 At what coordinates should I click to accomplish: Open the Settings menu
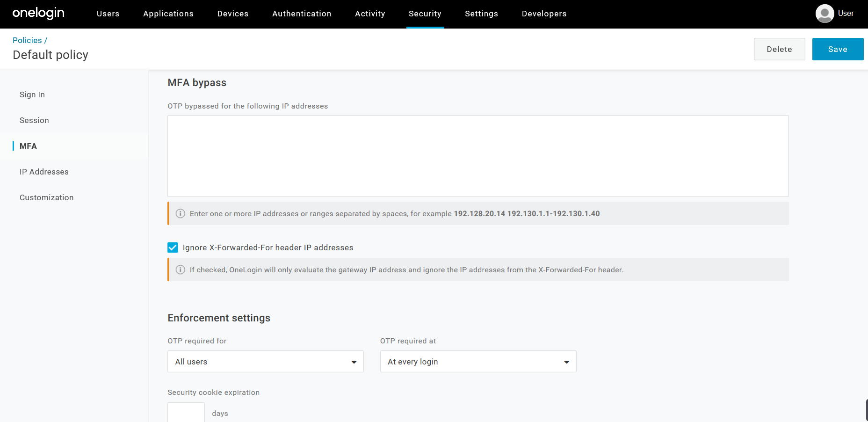pos(481,14)
